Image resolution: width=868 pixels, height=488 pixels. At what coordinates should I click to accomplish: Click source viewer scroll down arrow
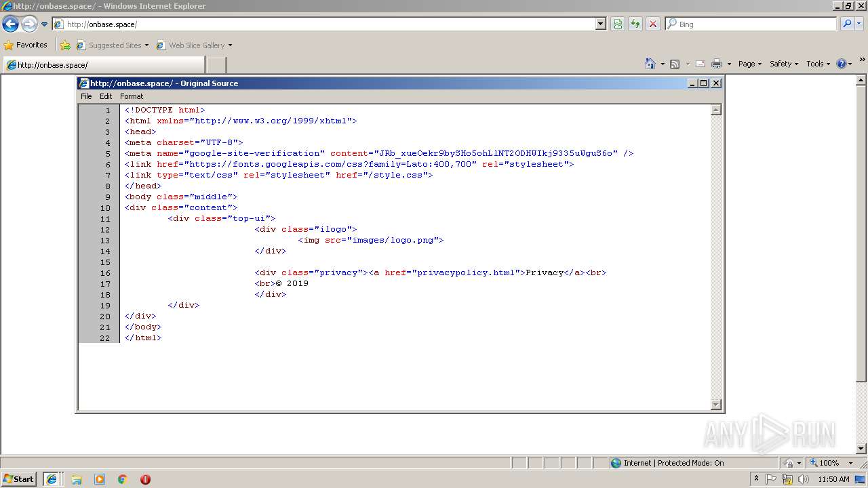[716, 405]
